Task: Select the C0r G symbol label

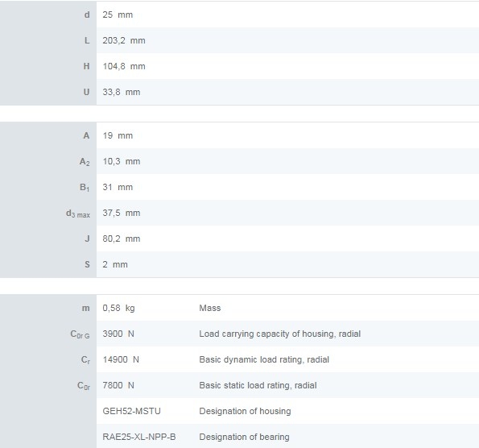Action: click(x=80, y=334)
